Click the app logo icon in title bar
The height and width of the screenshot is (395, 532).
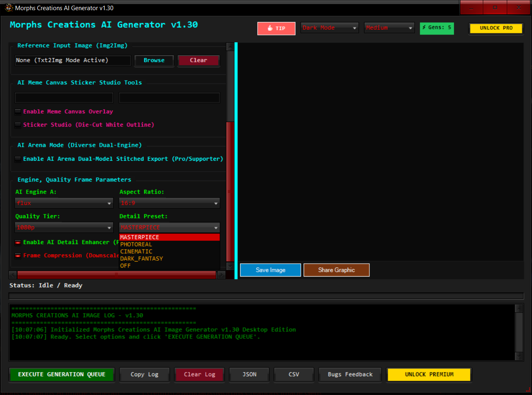tap(9, 8)
